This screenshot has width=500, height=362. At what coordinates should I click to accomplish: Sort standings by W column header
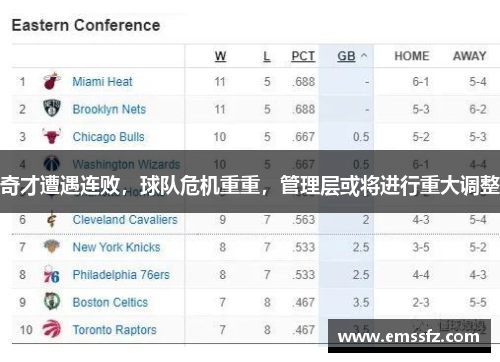point(220,56)
